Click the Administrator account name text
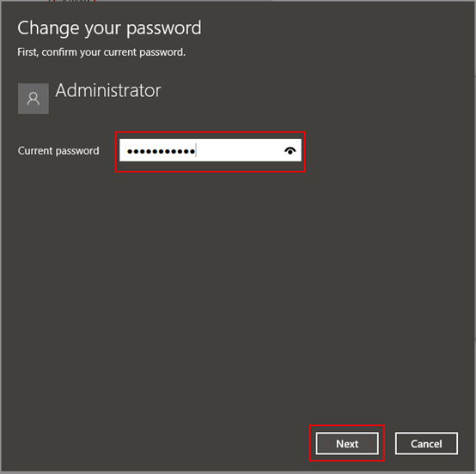Image resolution: width=476 pixels, height=474 pixels. pyautogui.click(x=108, y=90)
